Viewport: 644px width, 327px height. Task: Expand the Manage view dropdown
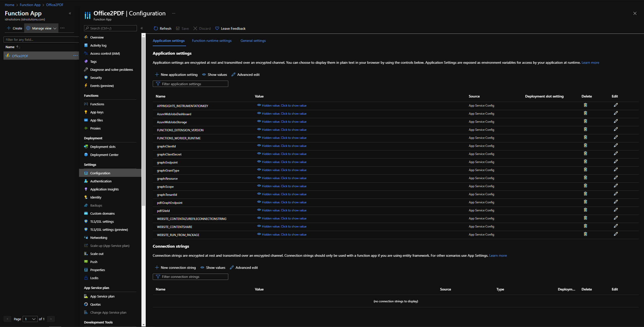pyautogui.click(x=42, y=28)
